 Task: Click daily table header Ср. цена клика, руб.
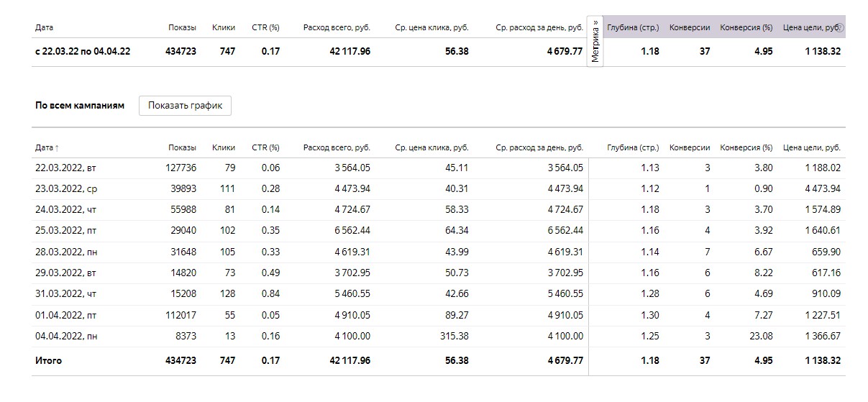[x=431, y=147]
